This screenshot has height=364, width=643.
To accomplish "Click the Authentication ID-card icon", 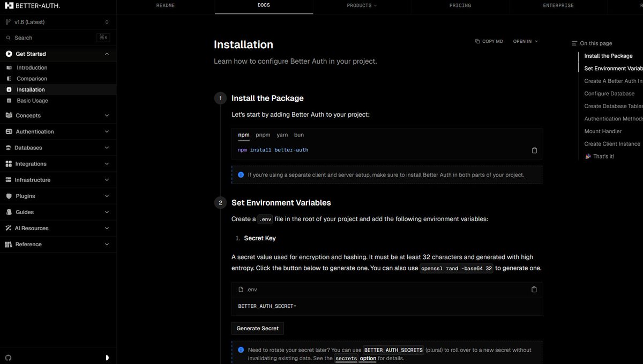I will 9,132.
